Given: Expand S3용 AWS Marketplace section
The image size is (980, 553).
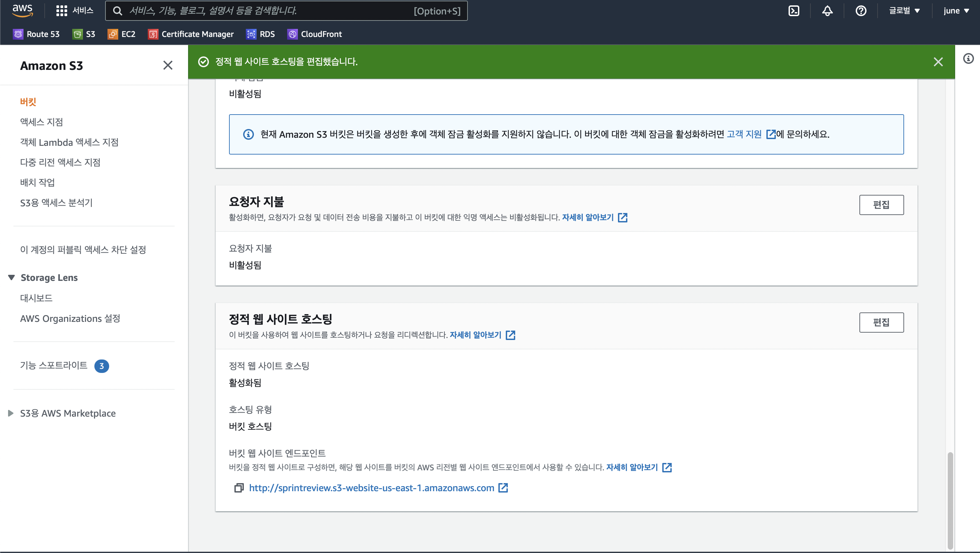Looking at the screenshot, I should click(11, 413).
